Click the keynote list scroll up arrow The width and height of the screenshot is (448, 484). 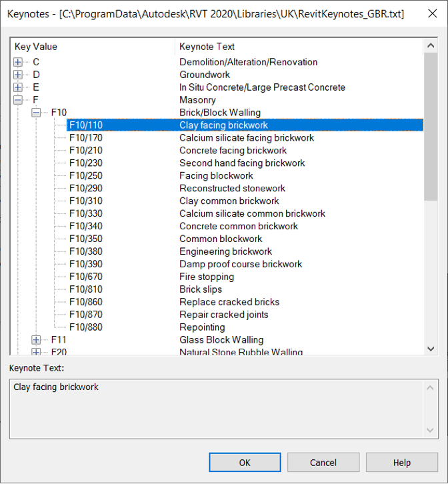tap(431, 46)
